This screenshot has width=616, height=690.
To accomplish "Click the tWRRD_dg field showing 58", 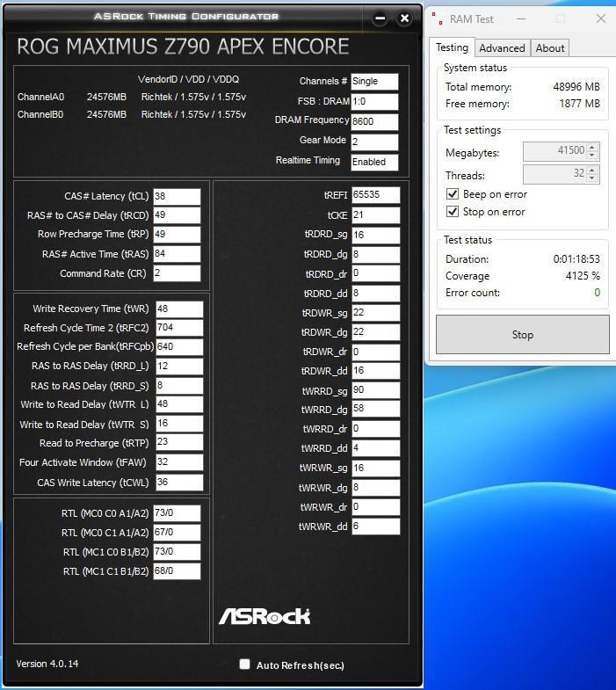I will point(376,409).
